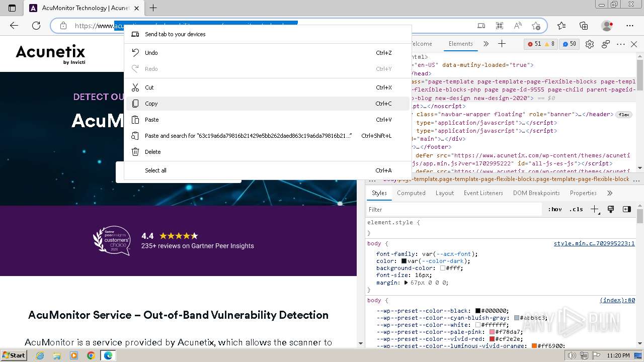Start Read aloud for this page
This screenshot has width=644, height=362.
(518, 26)
